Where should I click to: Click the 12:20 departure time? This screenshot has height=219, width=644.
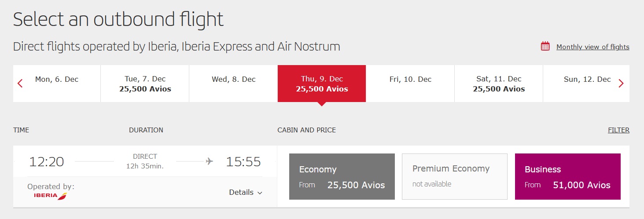(x=47, y=162)
